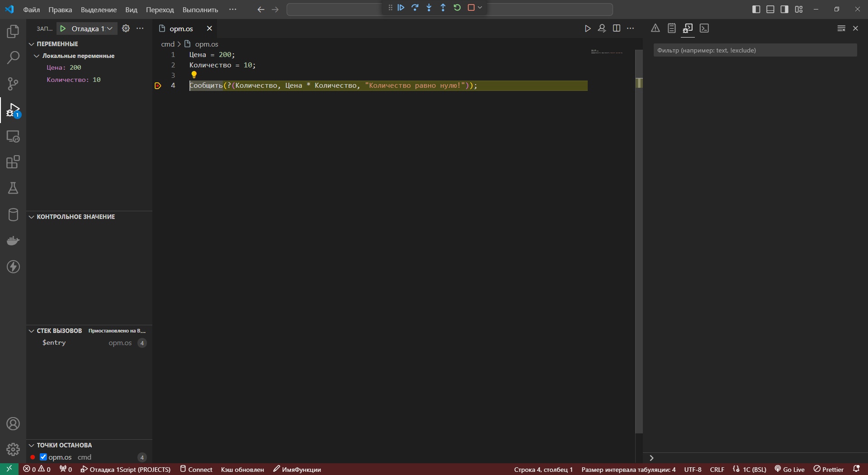Show Output panel icon

point(671,28)
